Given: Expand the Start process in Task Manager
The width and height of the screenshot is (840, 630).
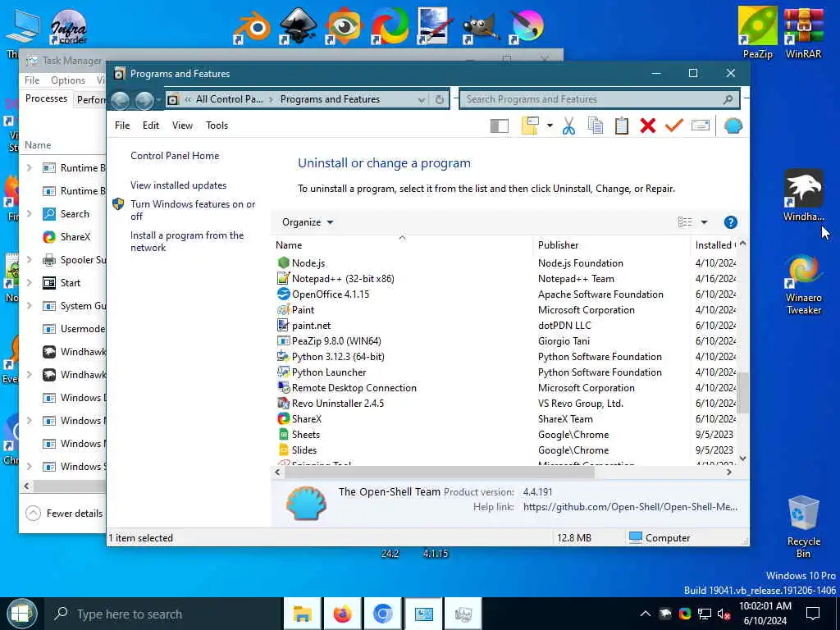Looking at the screenshot, I should pyautogui.click(x=30, y=283).
